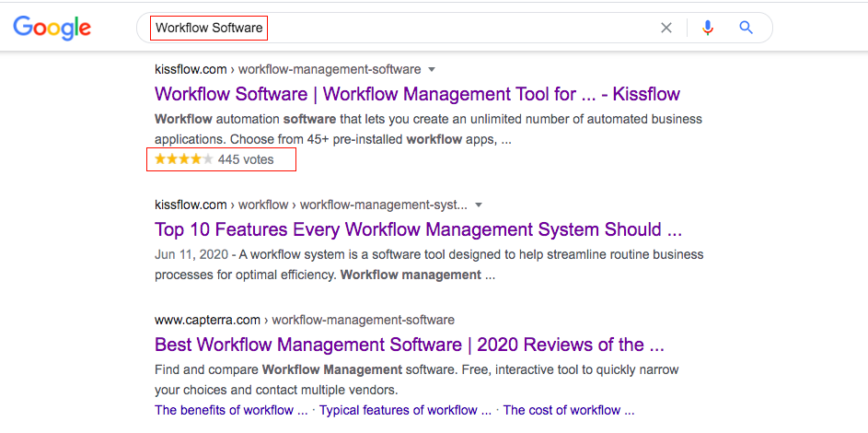The image size is (868, 433).
Task: Clear the search box with X icon
Action: pos(665,28)
